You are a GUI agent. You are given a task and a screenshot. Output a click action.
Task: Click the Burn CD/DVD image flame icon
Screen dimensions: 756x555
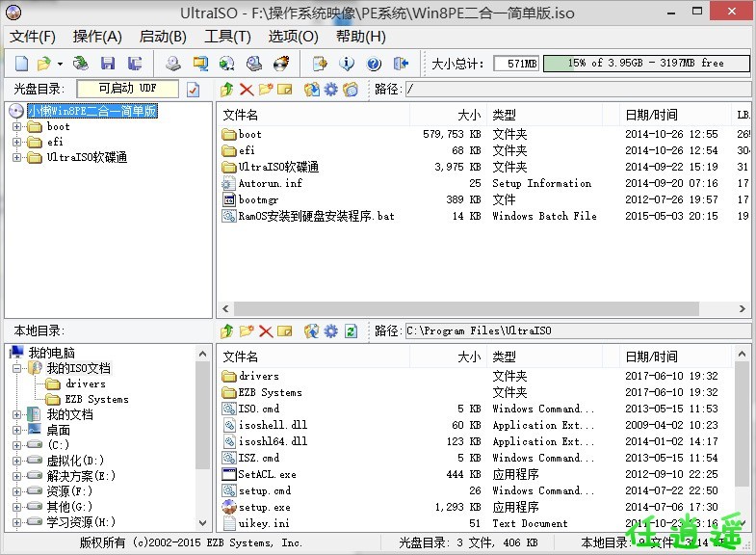tap(281, 64)
